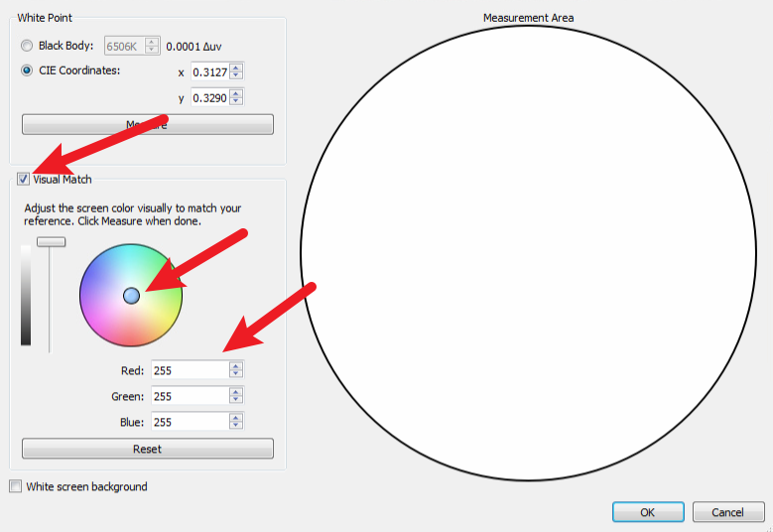Decrease Blue value with down arrow
The image size is (773, 532).
236,426
